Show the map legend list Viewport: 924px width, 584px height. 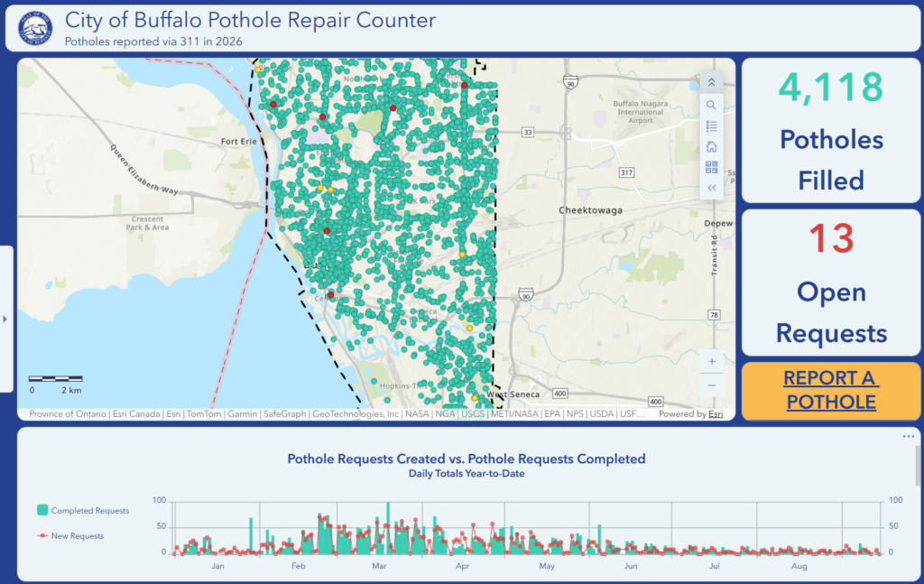pos(711,126)
